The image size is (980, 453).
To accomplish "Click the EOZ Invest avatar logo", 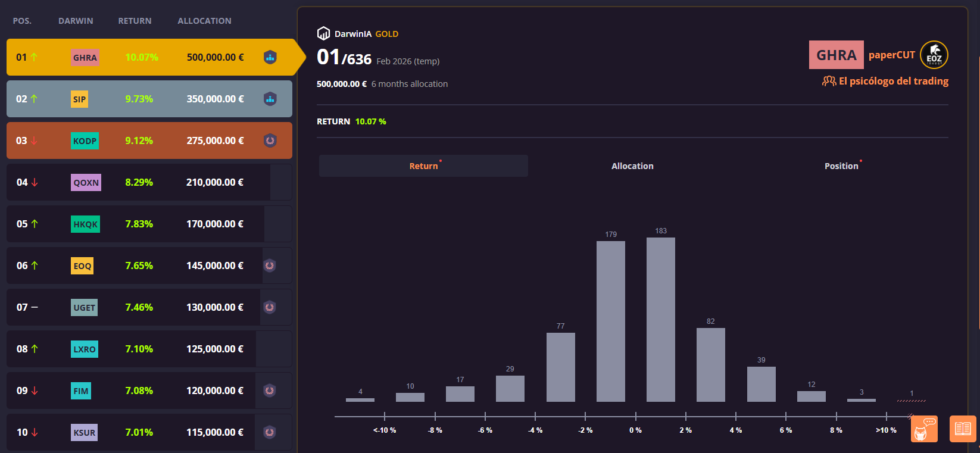I will point(934,55).
